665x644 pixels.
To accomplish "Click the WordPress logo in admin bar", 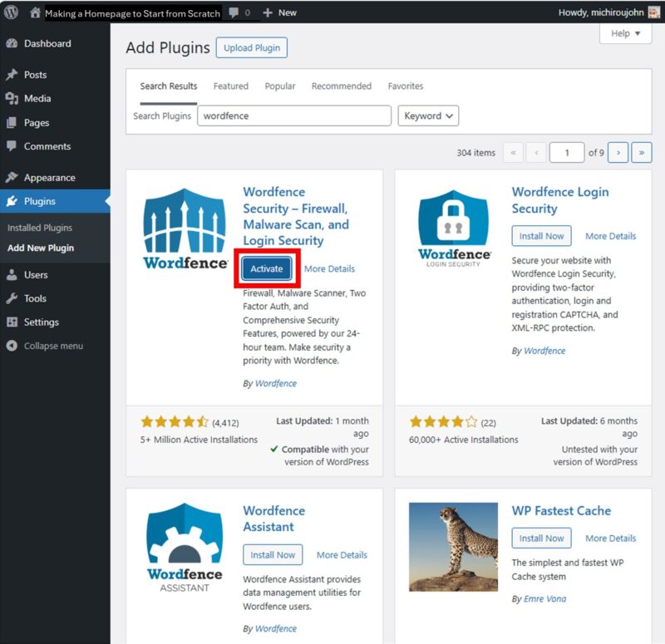I will (11, 12).
